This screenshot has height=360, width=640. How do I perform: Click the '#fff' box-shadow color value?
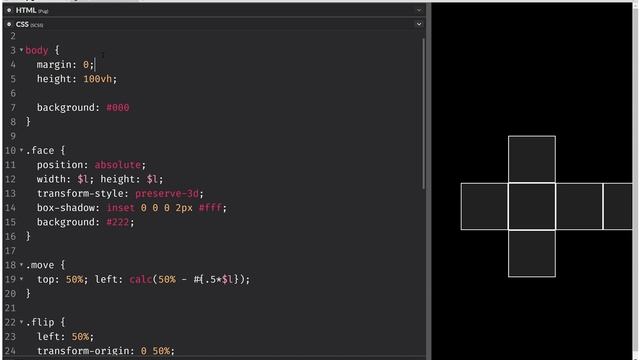pos(210,207)
